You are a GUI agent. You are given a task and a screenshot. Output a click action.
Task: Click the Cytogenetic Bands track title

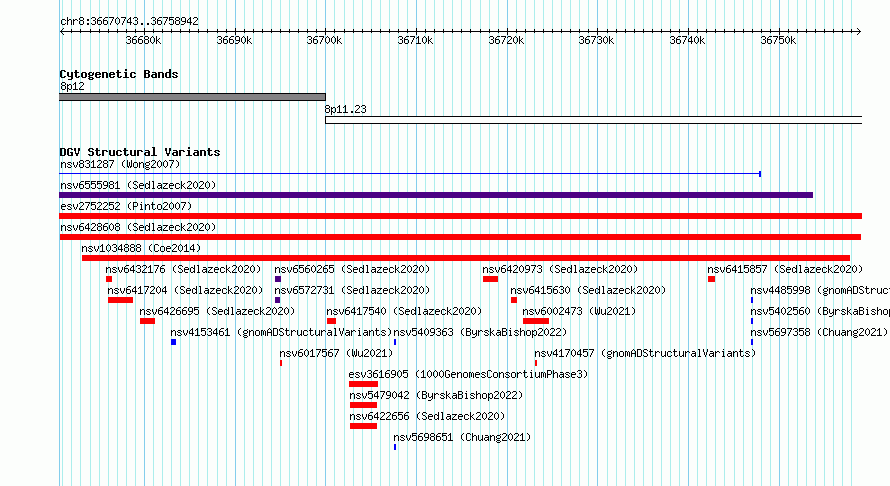coord(119,74)
